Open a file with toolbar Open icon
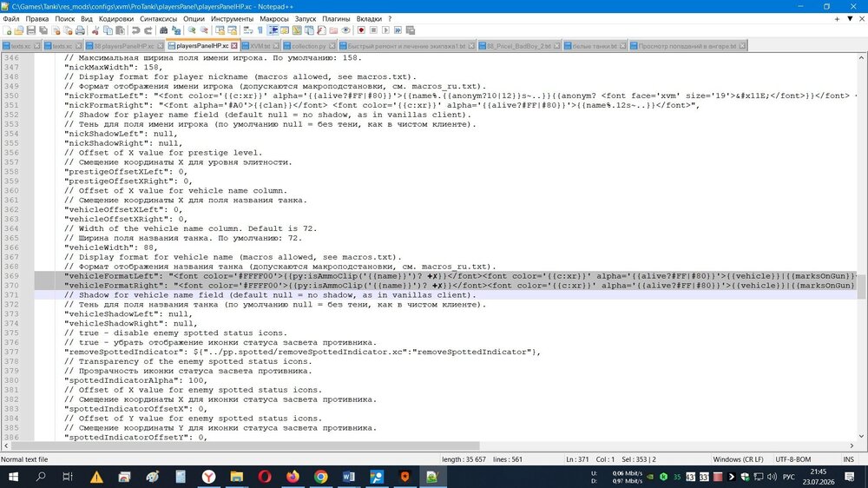The image size is (868, 488). pos(19,30)
